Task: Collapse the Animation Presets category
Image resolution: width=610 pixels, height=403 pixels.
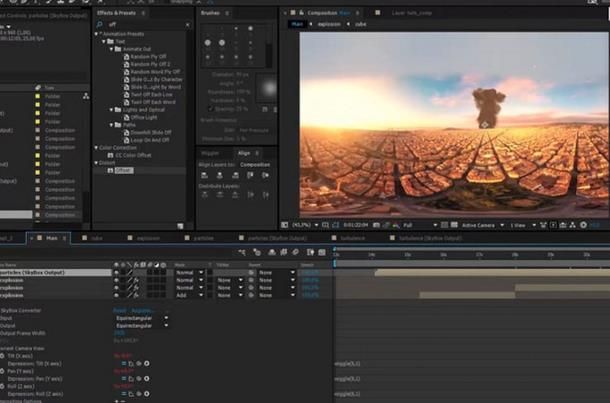Action: pyautogui.click(x=96, y=34)
